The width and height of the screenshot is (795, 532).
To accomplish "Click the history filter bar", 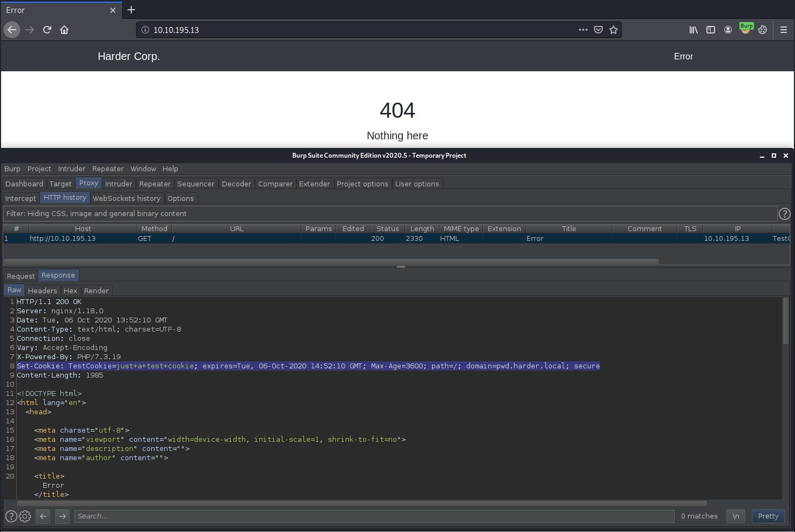I will pyautogui.click(x=390, y=214).
